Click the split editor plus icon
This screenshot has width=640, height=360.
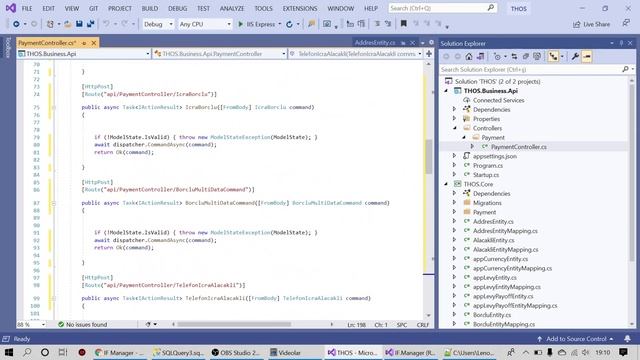pos(429,53)
